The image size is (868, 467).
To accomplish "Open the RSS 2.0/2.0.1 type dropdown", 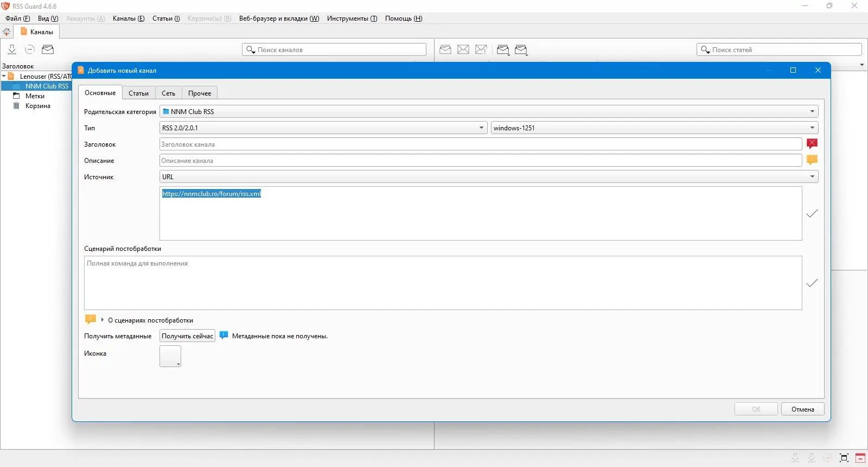I will (323, 128).
